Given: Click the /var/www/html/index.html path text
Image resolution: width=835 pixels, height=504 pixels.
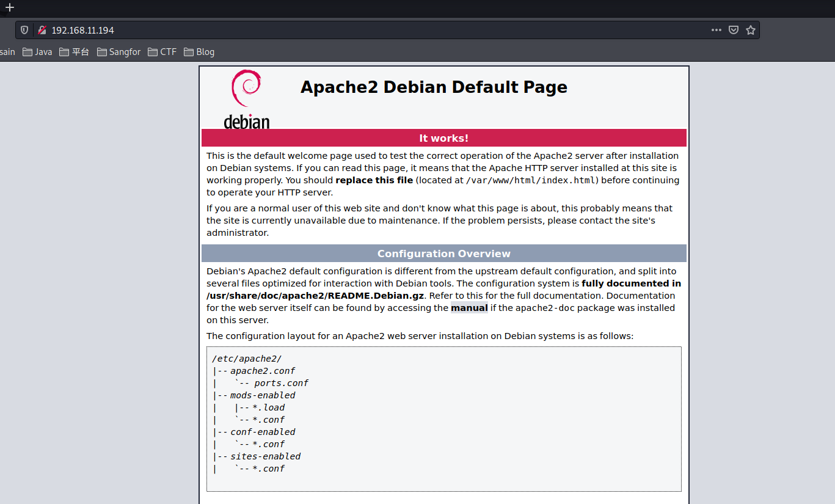Looking at the screenshot, I should tap(530, 180).
